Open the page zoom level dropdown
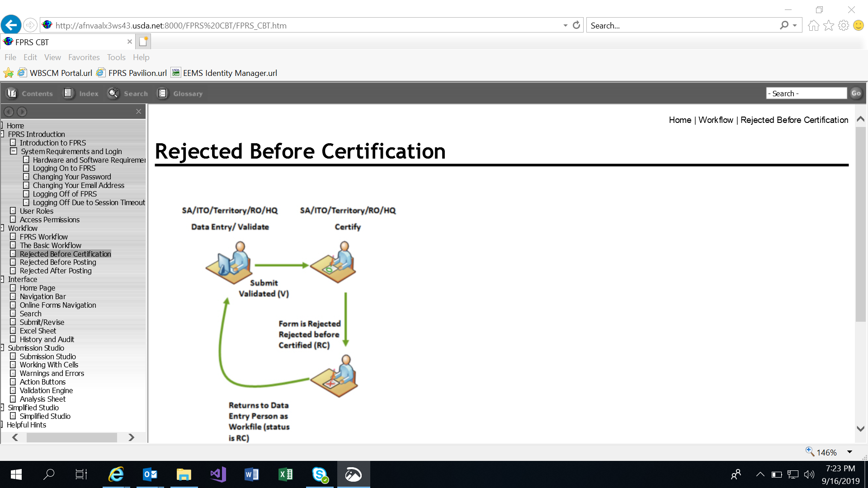Image resolution: width=868 pixels, height=488 pixels. point(849,452)
